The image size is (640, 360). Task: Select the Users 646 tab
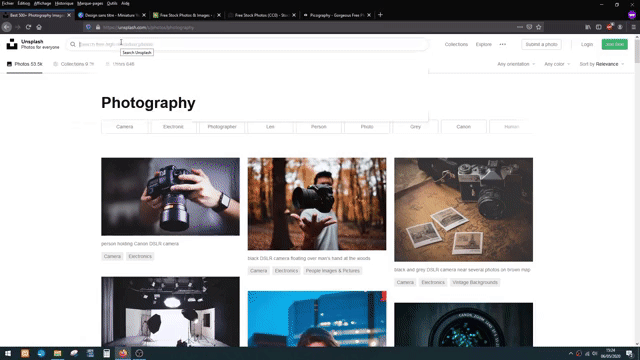click(120, 64)
